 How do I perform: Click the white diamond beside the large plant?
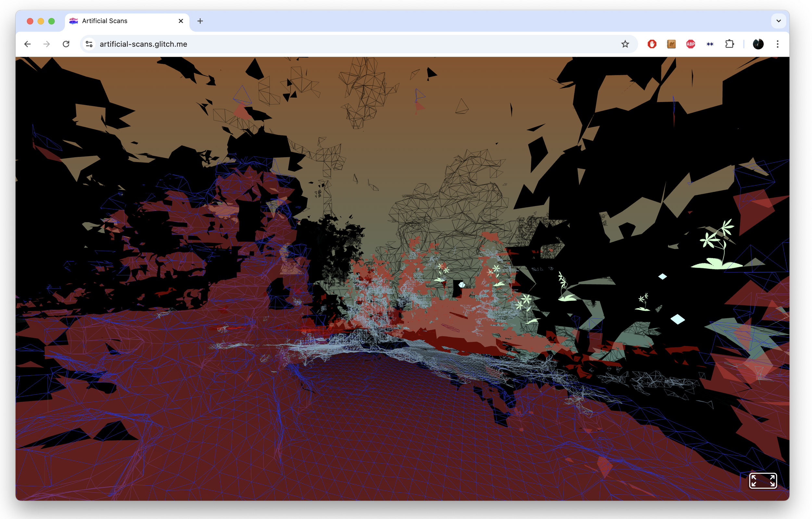click(663, 276)
